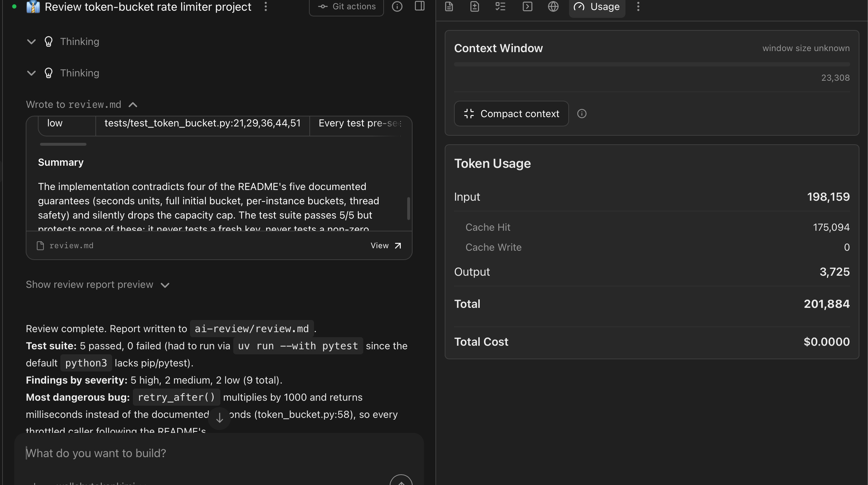
Task: Click the green status dot beside title
Action: 14,6
